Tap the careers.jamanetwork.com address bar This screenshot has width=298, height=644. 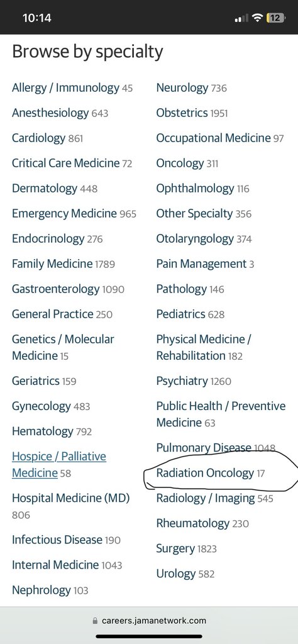149,621
